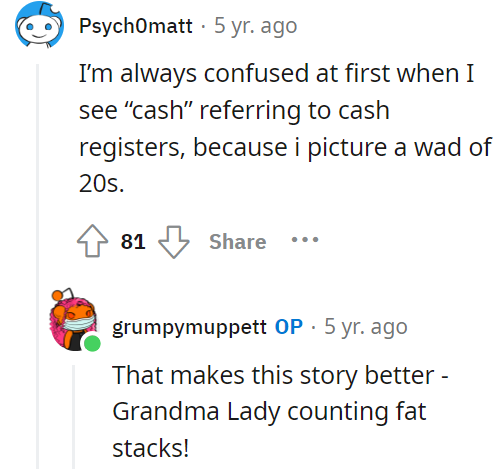The image size is (500, 469).
Task: Collapse grumpymuppett's reply via its thread line
Action: point(73,417)
